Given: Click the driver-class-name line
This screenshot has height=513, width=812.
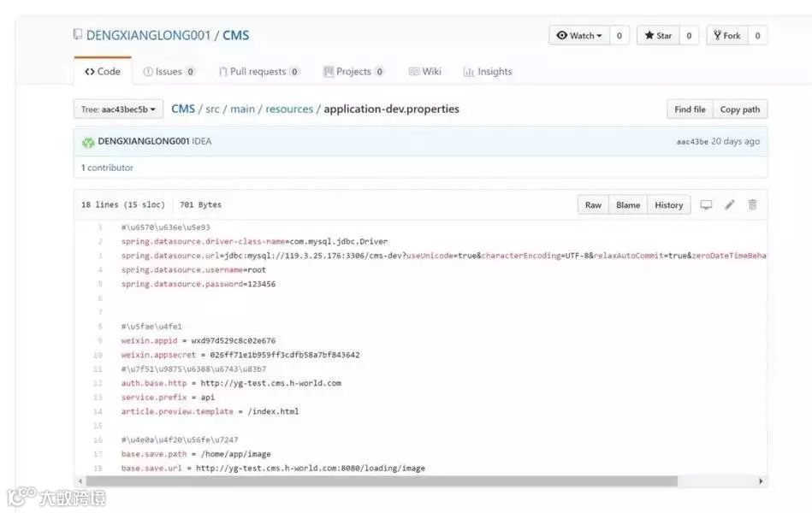Looking at the screenshot, I should coord(254,241).
